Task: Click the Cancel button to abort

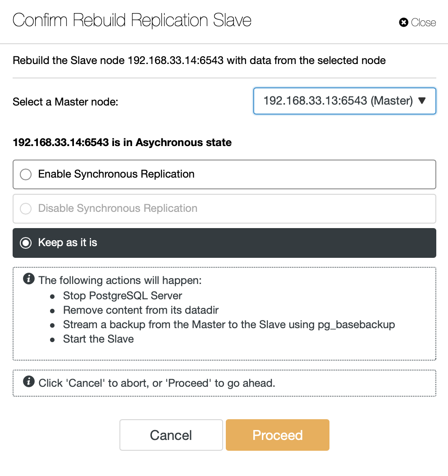Action: [171, 435]
